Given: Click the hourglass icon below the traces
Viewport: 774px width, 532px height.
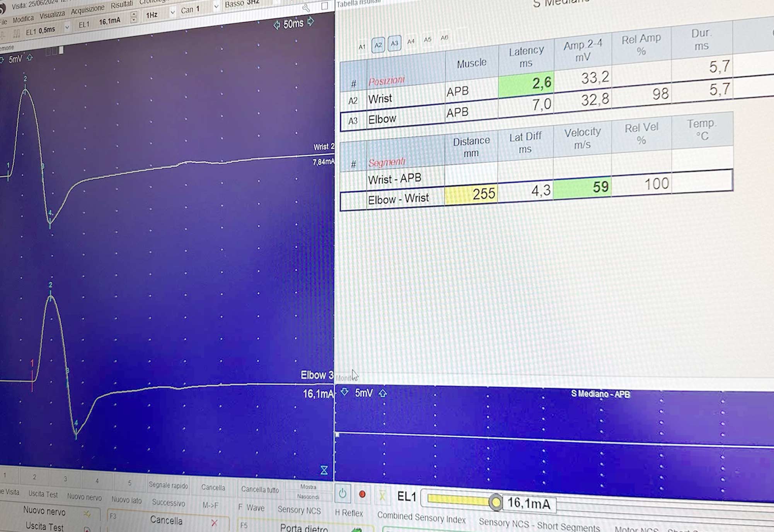Looking at the screenshot, I should pos(324,470).
